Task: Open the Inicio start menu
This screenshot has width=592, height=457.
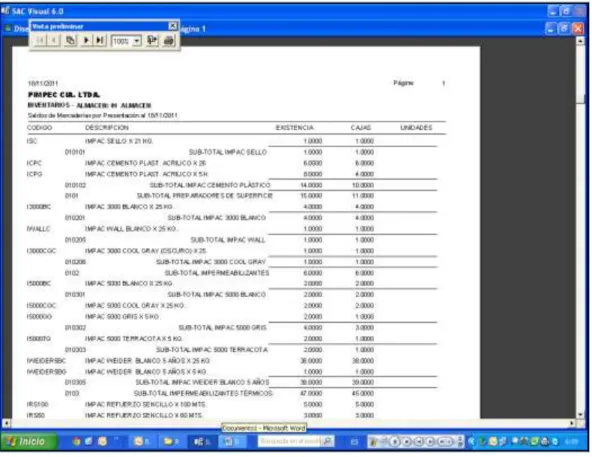Action: tap(29, 441)
